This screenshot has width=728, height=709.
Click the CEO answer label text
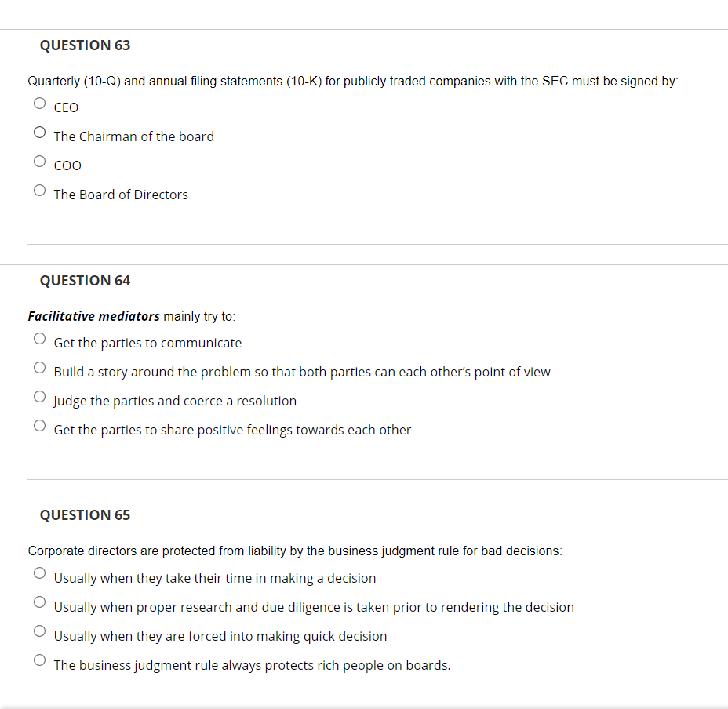pyautogui.click(x=67, y=107)
